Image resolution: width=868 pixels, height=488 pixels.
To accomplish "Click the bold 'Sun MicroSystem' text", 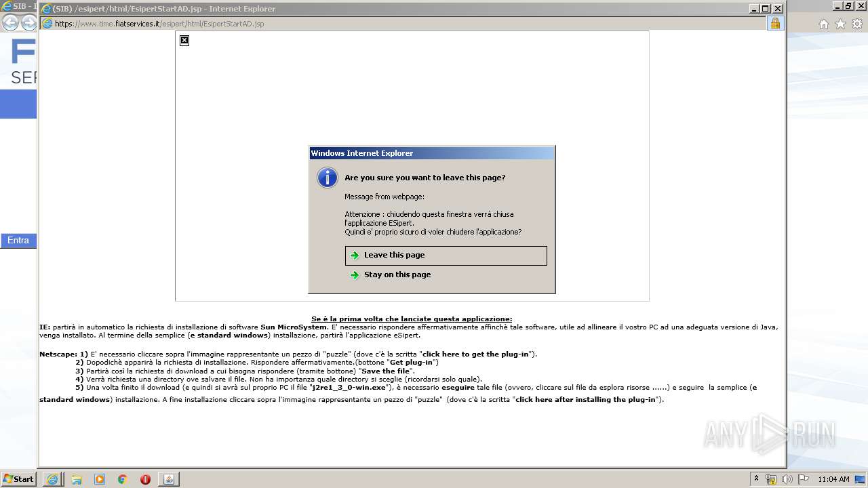I will point(294,327).
